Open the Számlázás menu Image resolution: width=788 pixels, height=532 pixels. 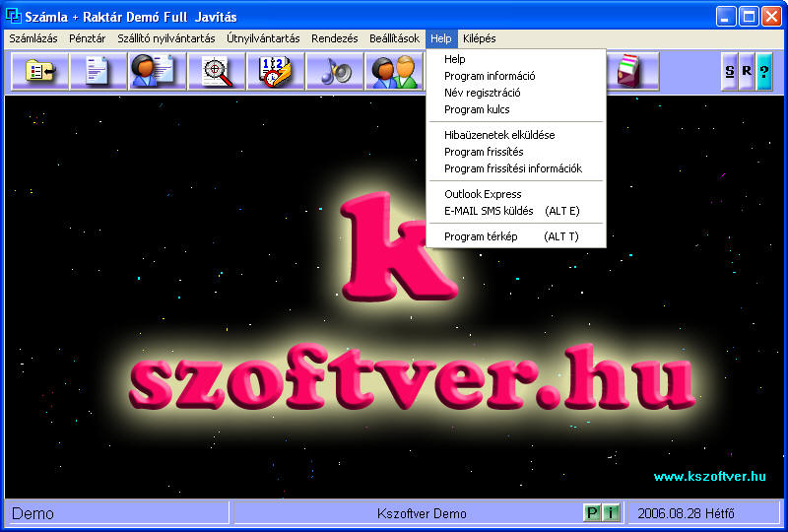pos(33,38)
